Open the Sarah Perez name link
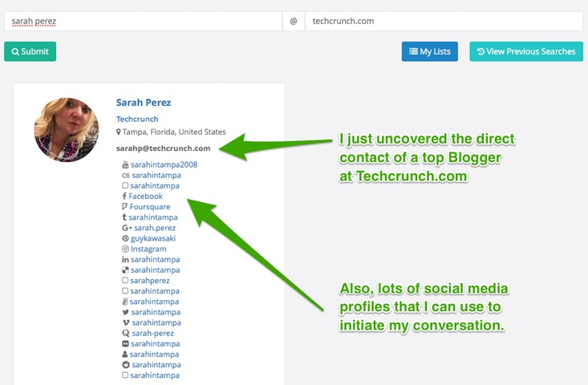Viewport: 588px width, 385px height. [x=144, y=103]
